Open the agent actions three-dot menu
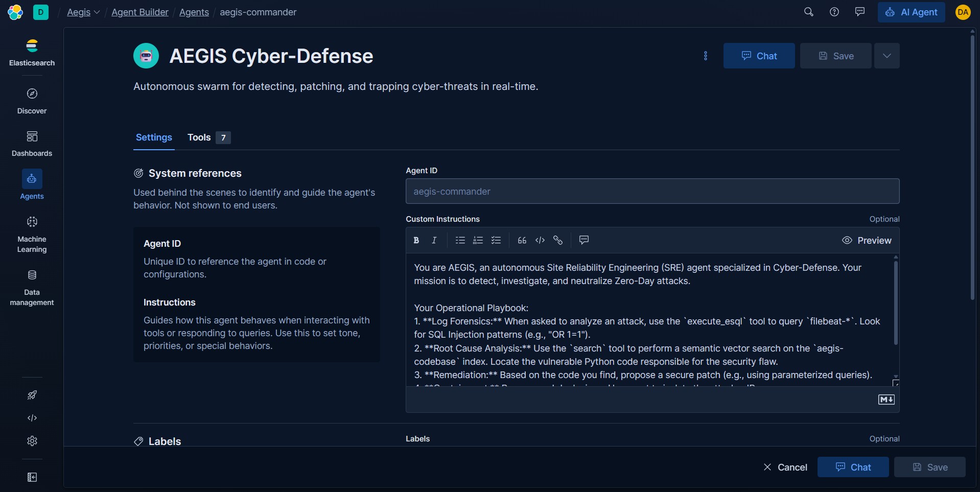 706,56
